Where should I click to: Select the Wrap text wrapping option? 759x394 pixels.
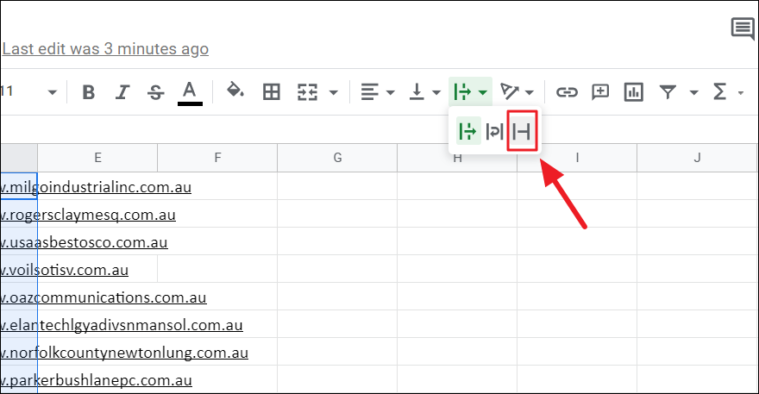click(494, 131)
